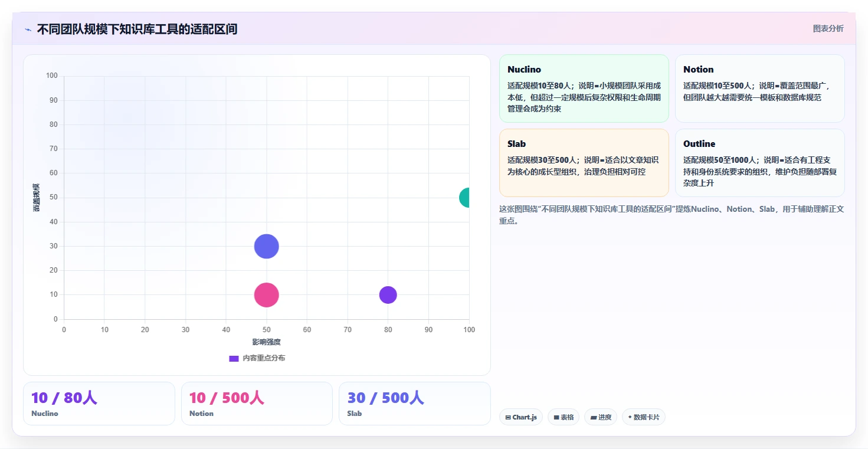Open the Notion description card
Screen dimensions: 868x449
click(x=760, y=89)
